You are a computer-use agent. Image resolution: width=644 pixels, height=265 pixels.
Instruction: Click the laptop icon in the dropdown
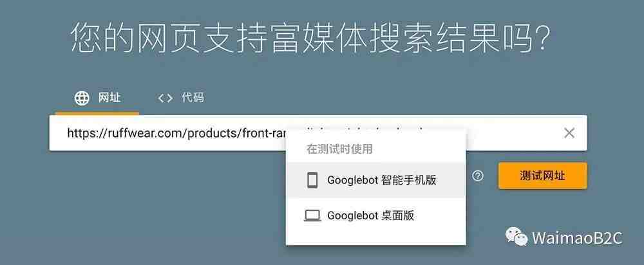coord(312,215)
